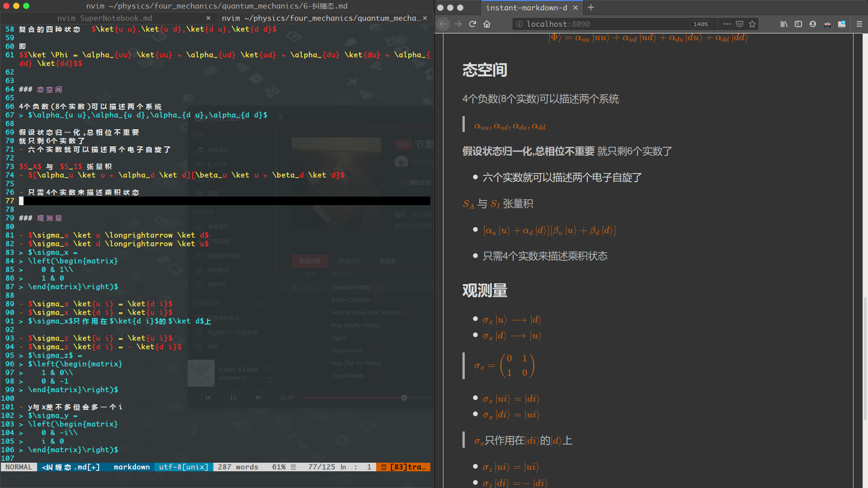
Task: Toggle the Firefox sidebar icon
Action: coord(798,24)
